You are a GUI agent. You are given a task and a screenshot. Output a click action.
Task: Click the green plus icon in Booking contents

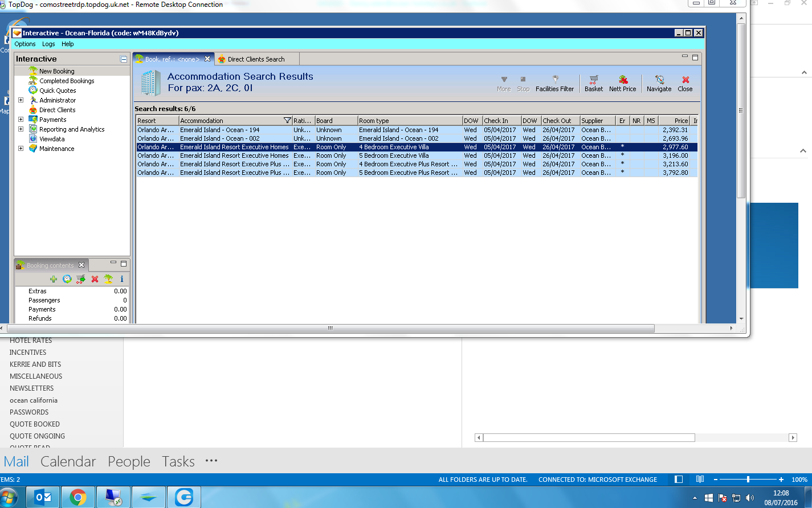[x=54, y=279]
